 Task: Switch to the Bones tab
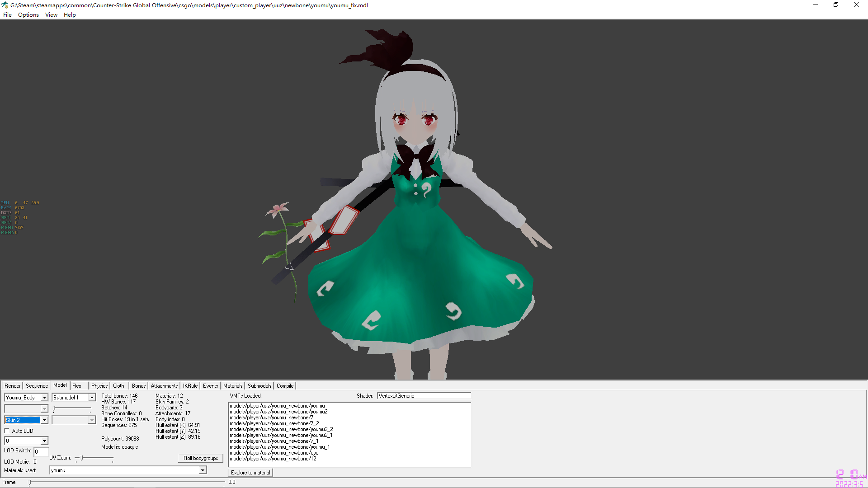pyautogui.click(x=139, y=386)
